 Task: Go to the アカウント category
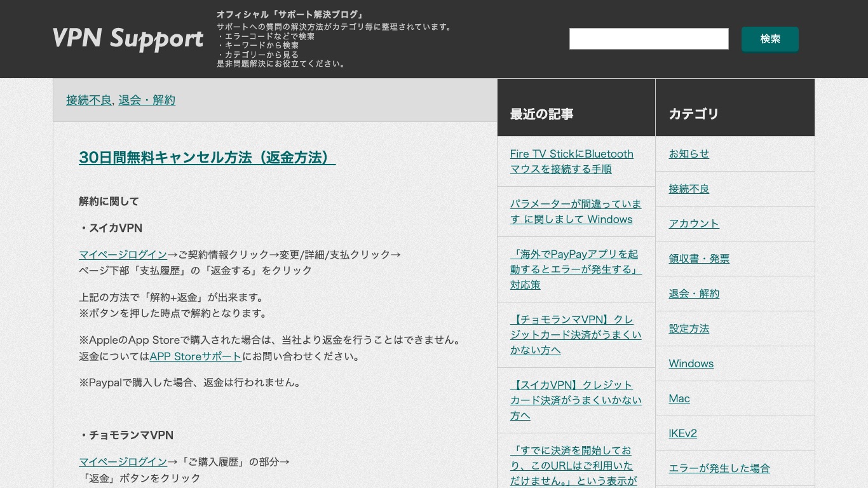694,224
